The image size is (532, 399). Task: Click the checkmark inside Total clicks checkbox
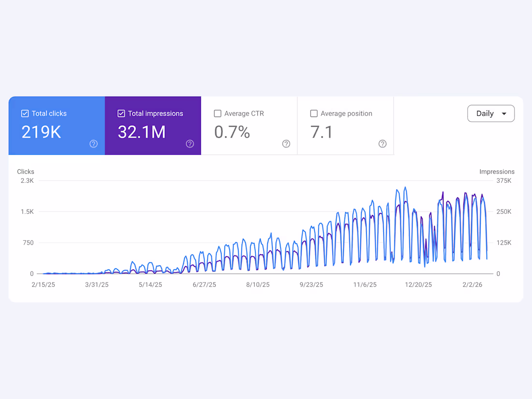(x=24, y=113)
